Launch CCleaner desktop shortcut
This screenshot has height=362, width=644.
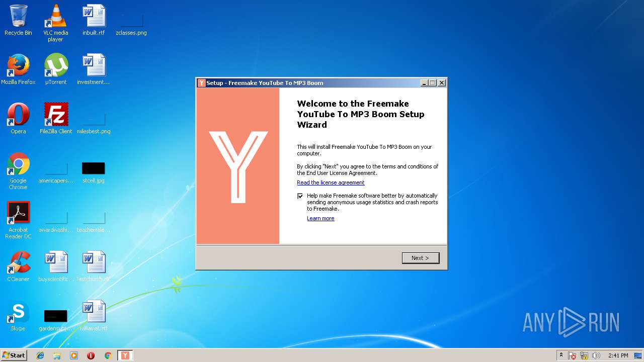[18, 266]
